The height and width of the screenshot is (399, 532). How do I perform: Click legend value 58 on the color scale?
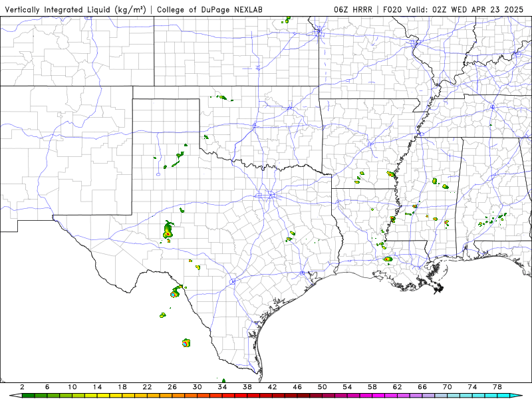point(372,387)
